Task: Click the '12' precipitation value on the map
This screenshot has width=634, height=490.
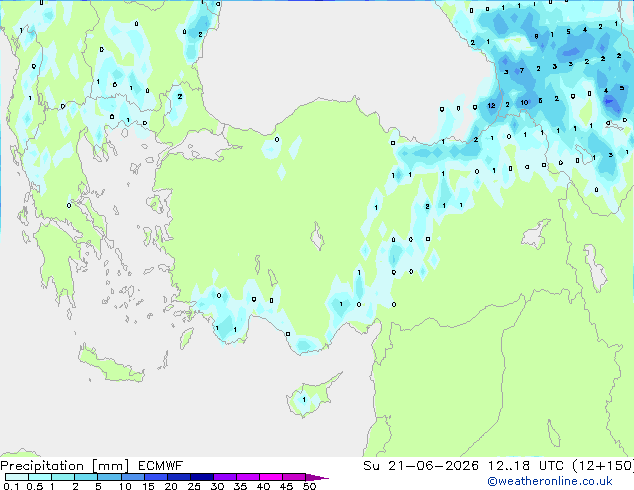Action: [491, 106]
